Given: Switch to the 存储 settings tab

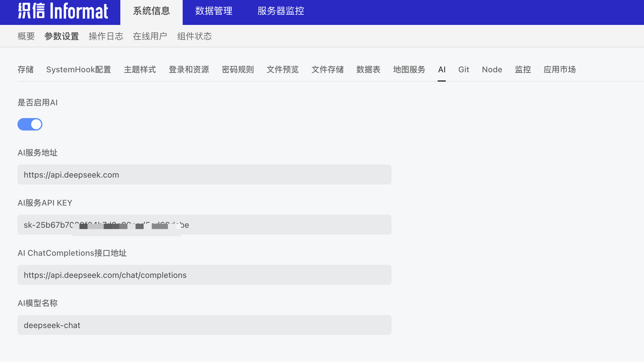Looking at the screenshot, I should point(25,69).
